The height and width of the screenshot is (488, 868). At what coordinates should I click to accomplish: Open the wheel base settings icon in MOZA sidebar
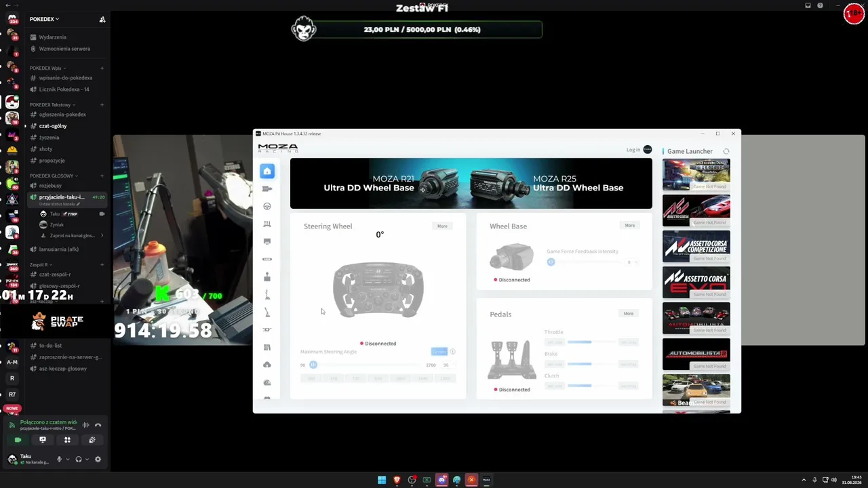pos(267,189)
